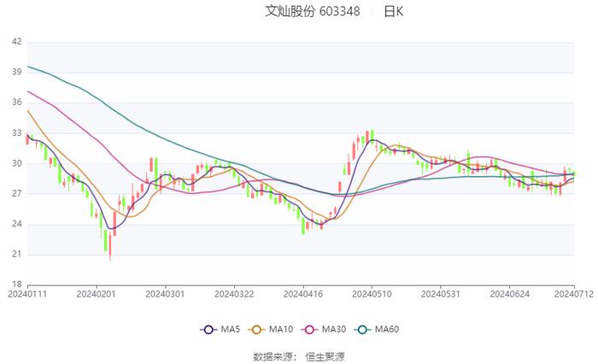
Task: Click the 39 price axis label
Action: click(x=17, y=72)
